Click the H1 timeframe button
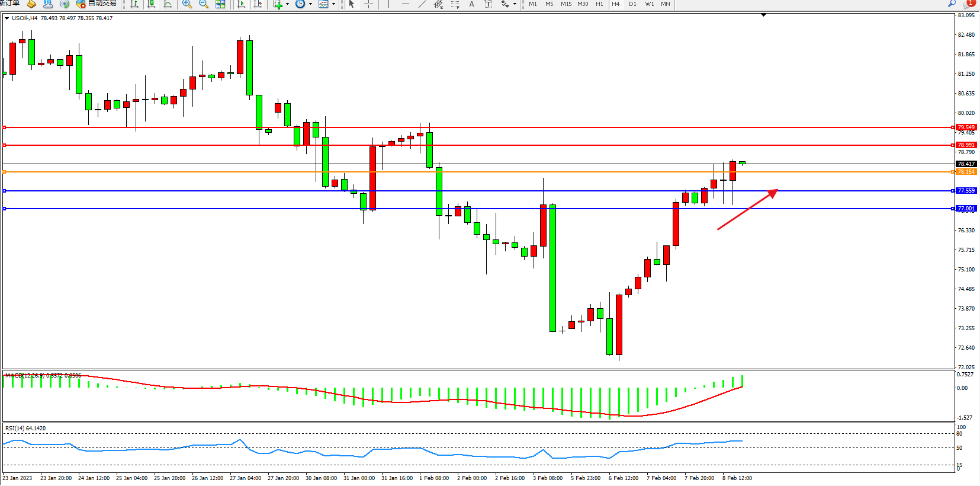This screenshot has height=486, width=980. (599, 4)
